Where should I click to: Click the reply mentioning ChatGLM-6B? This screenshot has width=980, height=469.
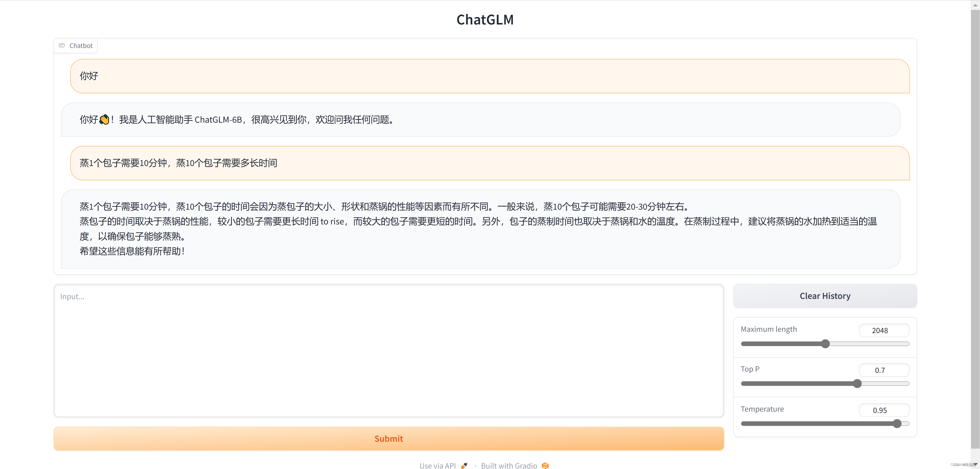click(x=481, y=119)
